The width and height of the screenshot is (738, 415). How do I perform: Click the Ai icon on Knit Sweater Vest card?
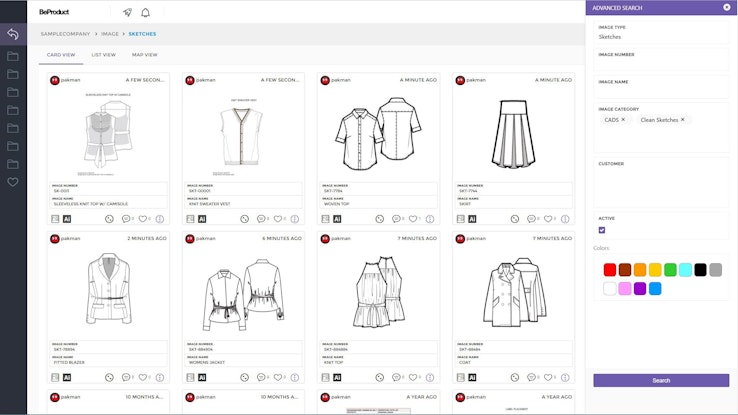[202, 218]
